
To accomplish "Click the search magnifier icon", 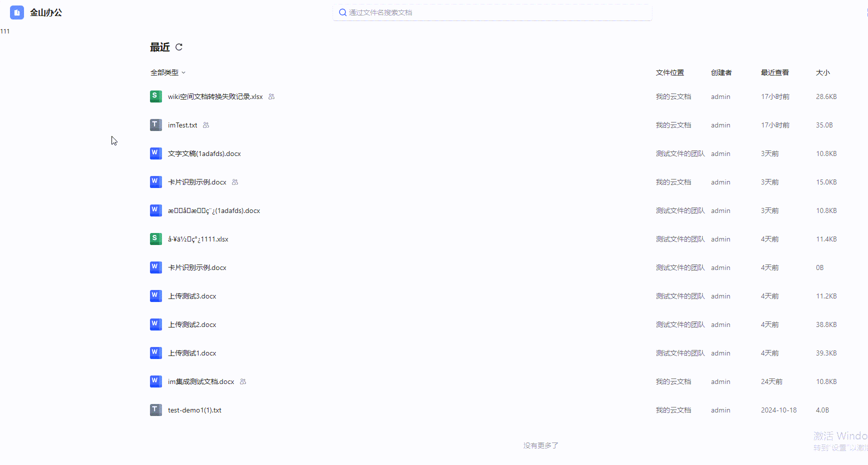I will pos(342,12).
